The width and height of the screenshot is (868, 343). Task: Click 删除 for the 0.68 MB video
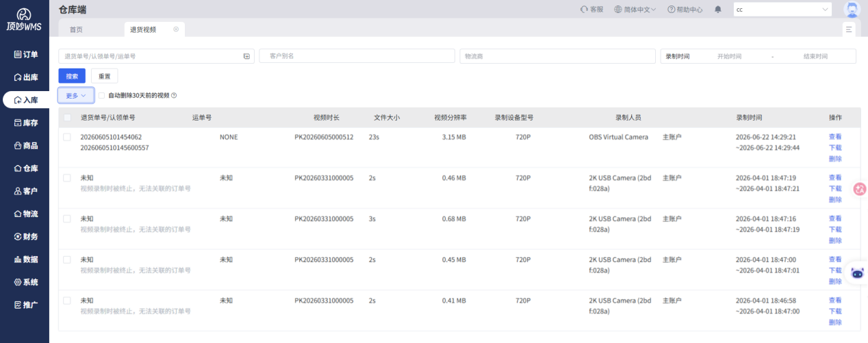835,240
